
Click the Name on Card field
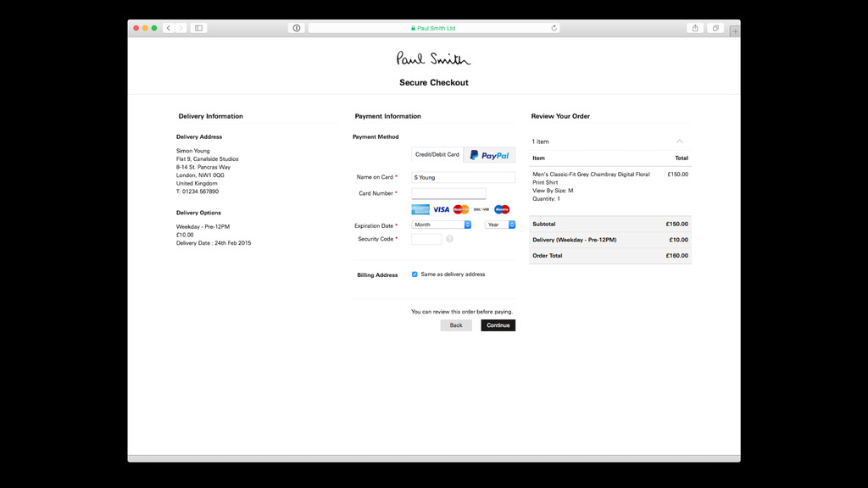pyautogui.click(x=464, y=178)
